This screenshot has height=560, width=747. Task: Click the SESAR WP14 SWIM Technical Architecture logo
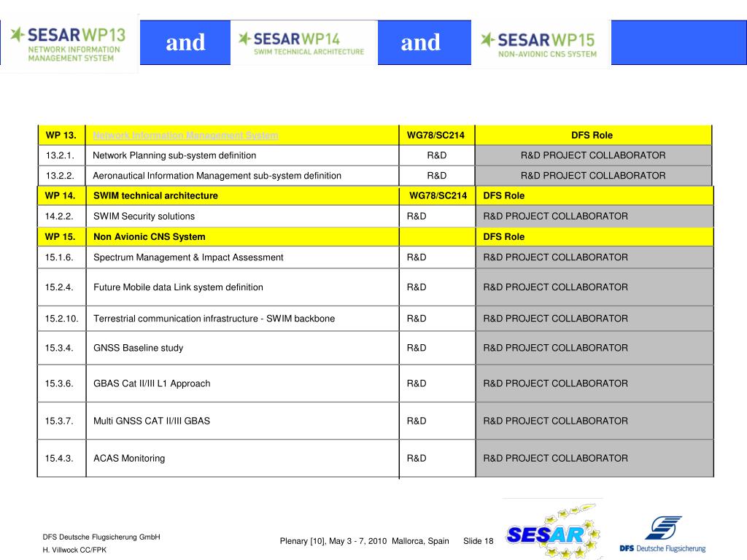pos(304,43)
